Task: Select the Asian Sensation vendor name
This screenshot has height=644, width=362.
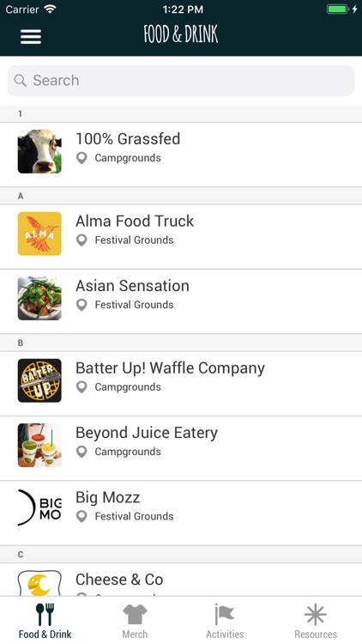Action: coord(132,286)
